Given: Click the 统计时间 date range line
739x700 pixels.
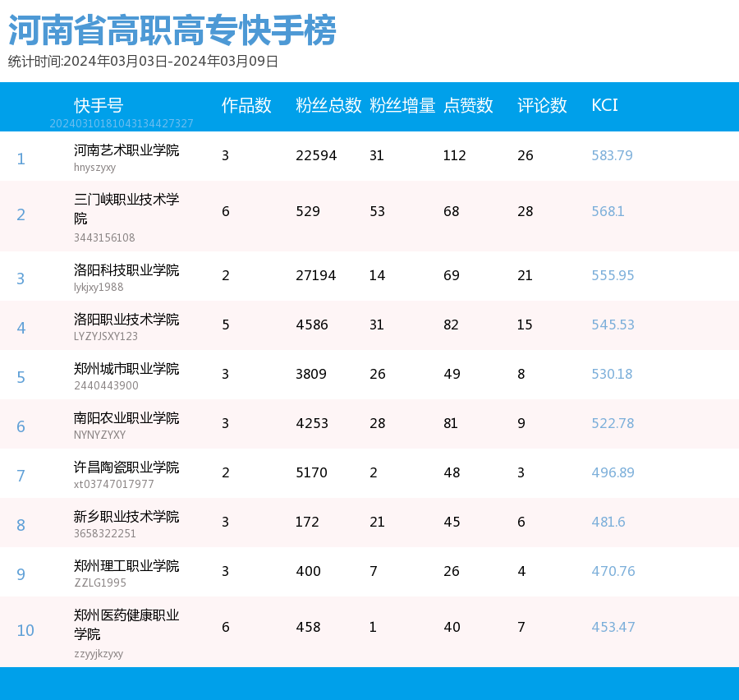Looking at the screenshot, I should tap(143, 62).
